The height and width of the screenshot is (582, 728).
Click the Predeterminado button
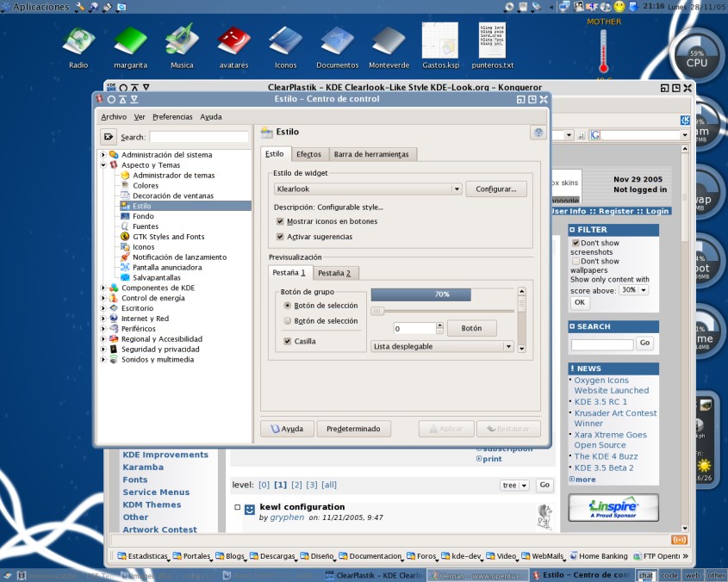pos(353,429)
